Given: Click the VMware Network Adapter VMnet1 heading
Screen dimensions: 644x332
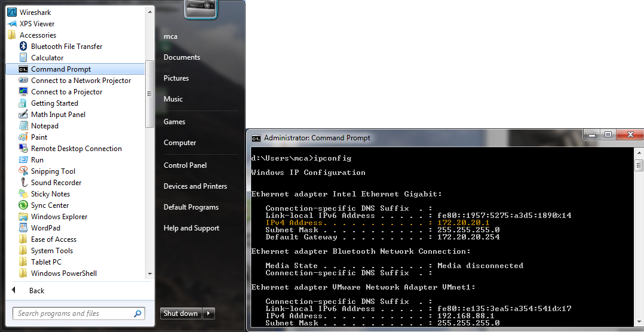Looking at the screenshot, I should click(363, 287).
